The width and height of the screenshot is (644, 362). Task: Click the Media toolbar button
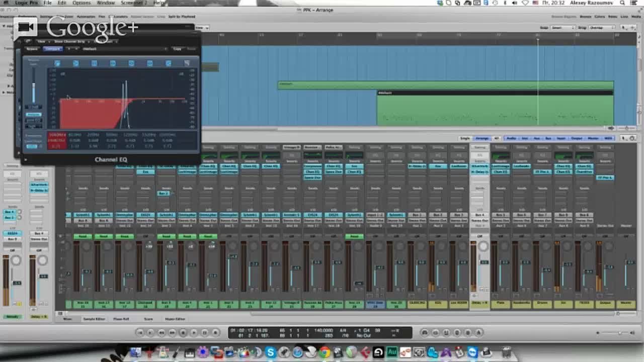(x=635, y=17)
